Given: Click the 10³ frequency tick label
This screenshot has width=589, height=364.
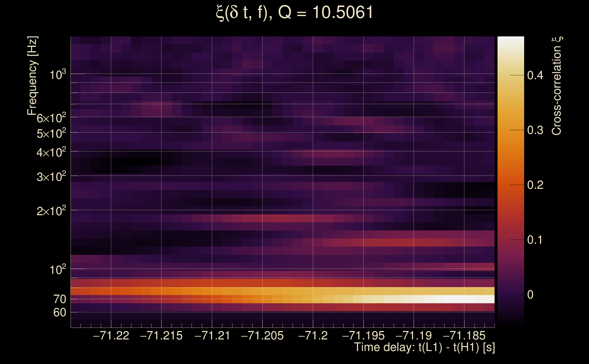Looking at the screenshot, I should [58, 75].
